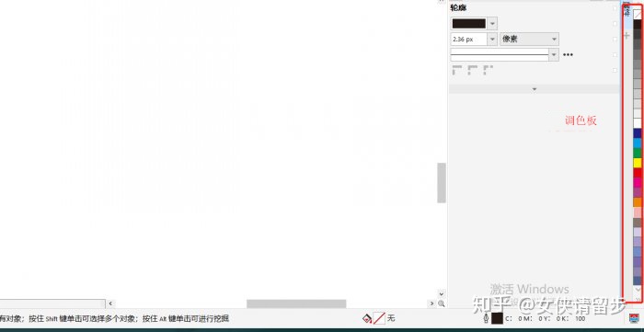Choose the no-color swatch in the palette

pos(638,15)
